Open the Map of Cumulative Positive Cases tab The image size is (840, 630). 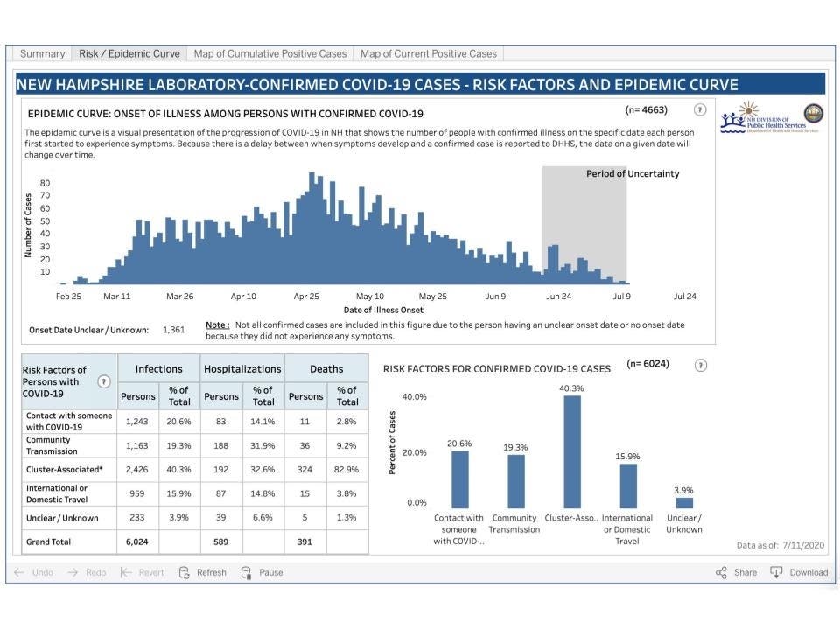271,53
